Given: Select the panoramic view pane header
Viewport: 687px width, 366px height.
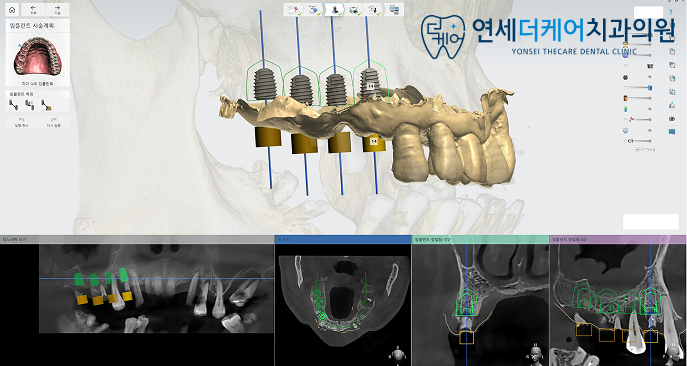Looking at the screenshot, I should (x=137, y=239).
